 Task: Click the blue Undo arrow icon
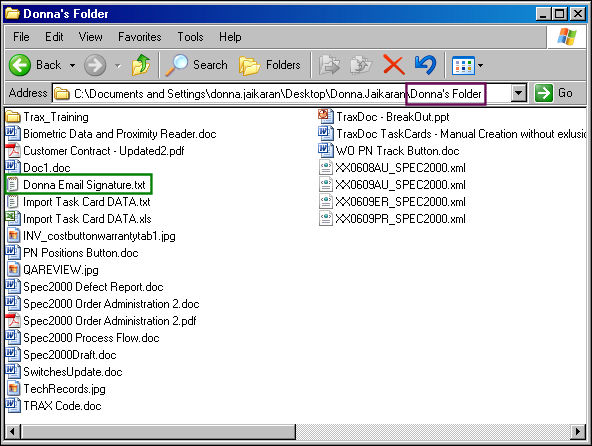[426, 65]
